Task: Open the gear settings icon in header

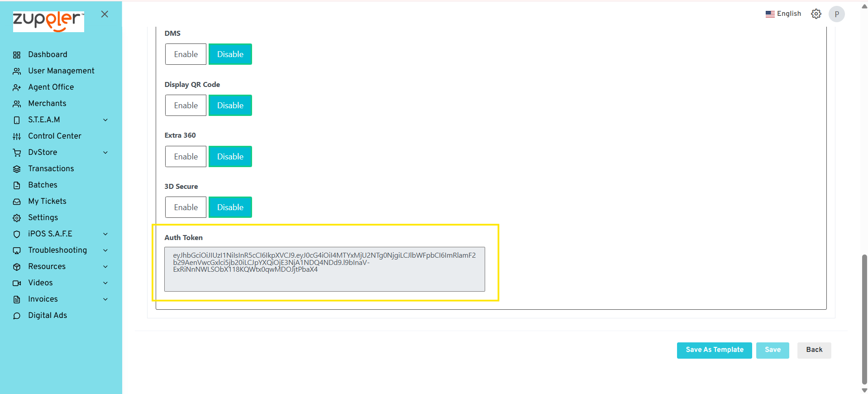Action: point(816,14)
